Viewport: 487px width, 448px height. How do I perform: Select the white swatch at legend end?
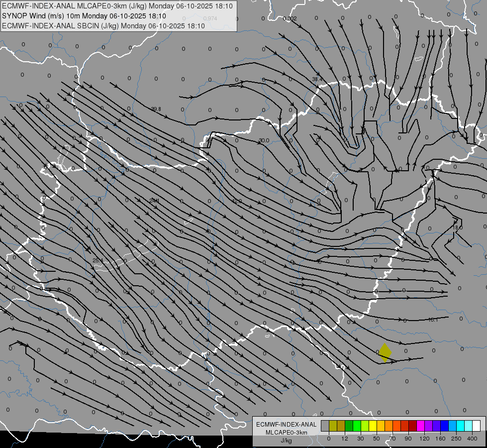(x=476, y=426)
